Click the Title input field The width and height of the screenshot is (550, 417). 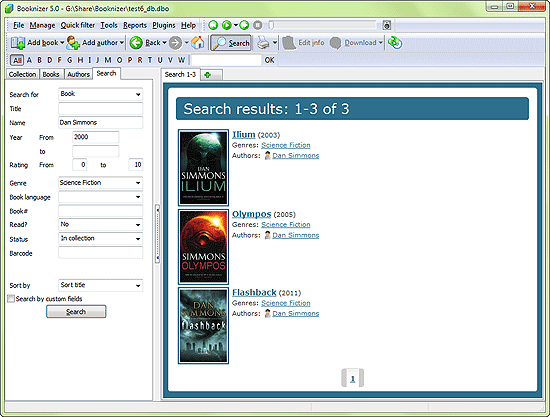101,108
